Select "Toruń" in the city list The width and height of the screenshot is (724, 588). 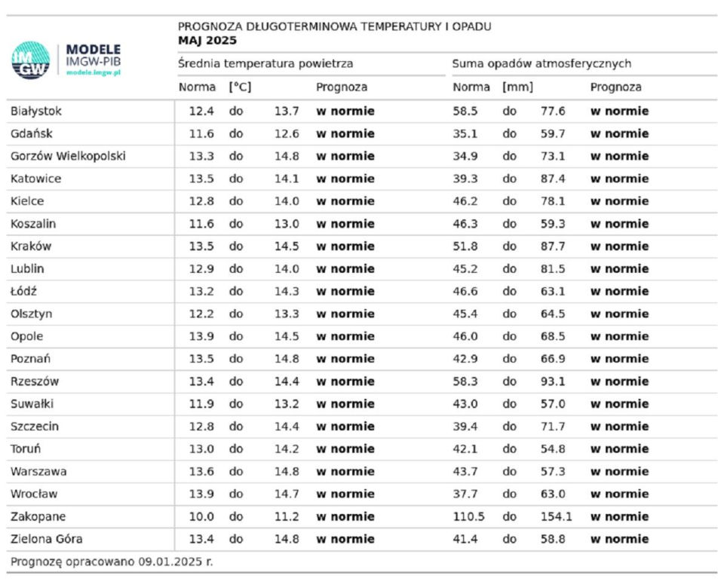(26, 449)
